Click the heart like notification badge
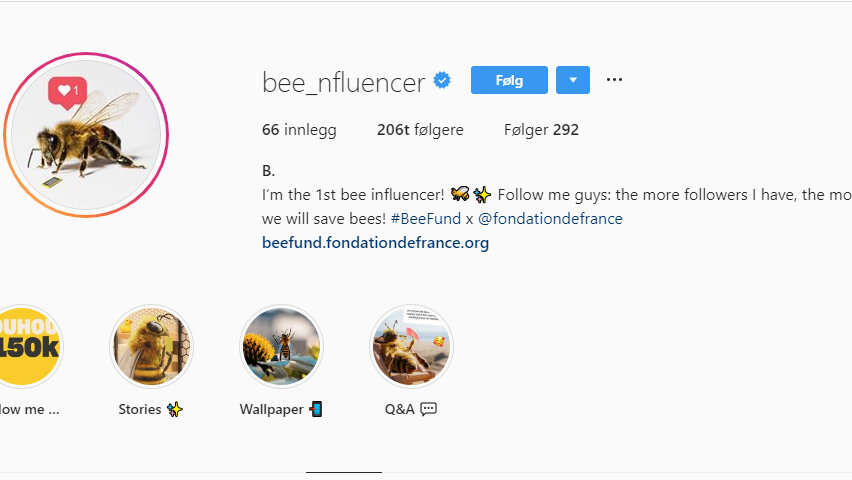Image resolution: width=852 pixels, height=480 pixels. coord(68,91)
